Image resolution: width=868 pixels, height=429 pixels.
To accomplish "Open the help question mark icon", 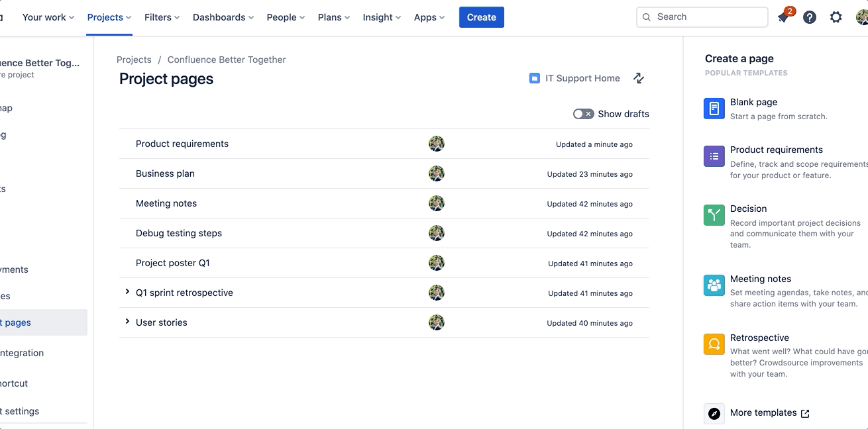I will [810, 17].
